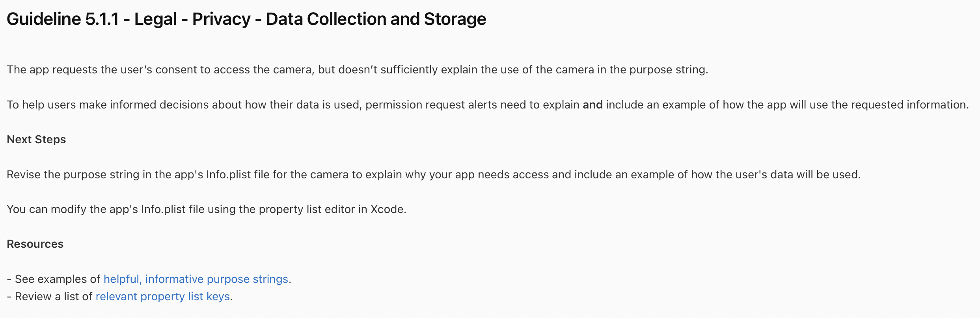Open the relevant property list keys link
The image size is (980, 318).
point(163,296)
